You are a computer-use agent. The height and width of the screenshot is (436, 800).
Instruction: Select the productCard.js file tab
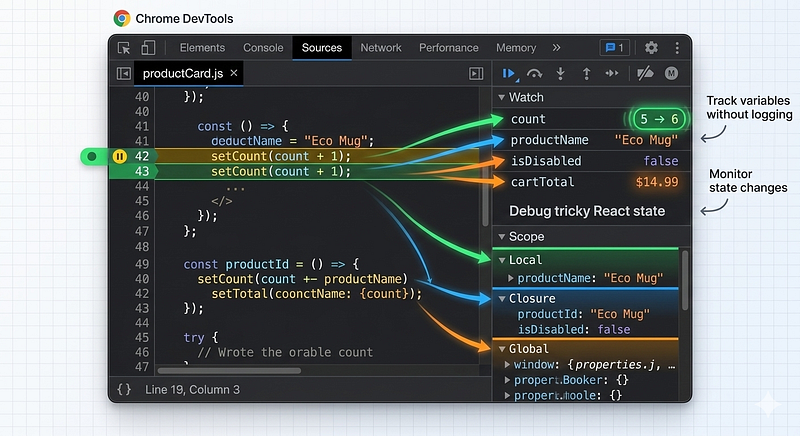pos(183,73)
